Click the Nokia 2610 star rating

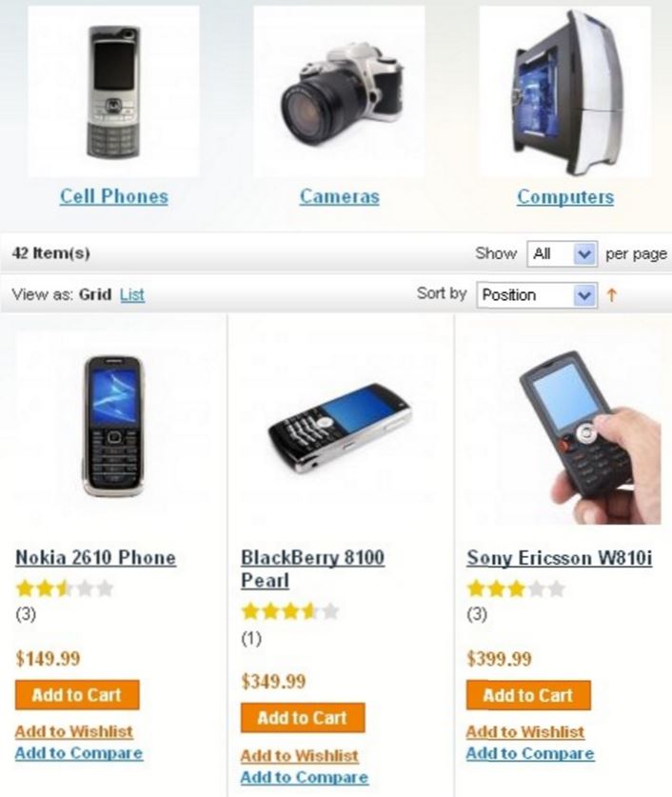point(65,588)
